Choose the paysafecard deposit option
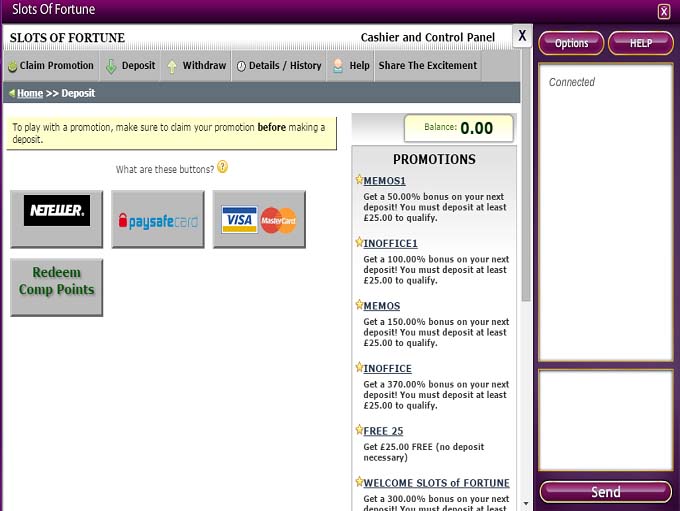680x511 pixels. [x=158, y=220]
